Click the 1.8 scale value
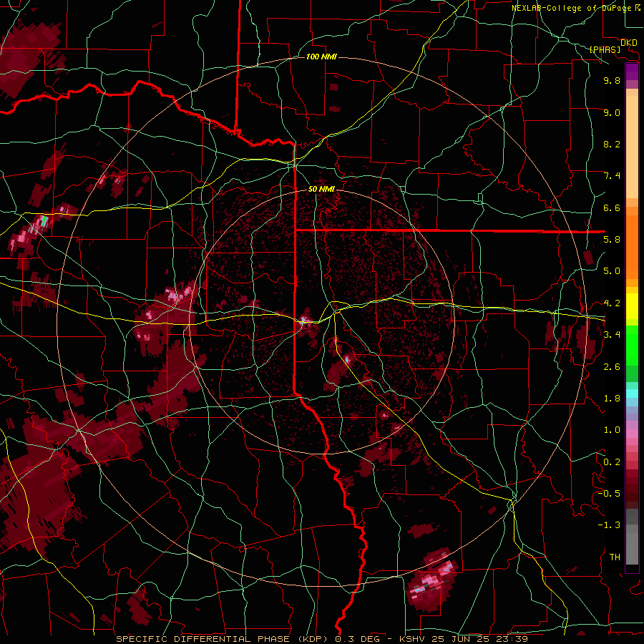 (612, 399)
